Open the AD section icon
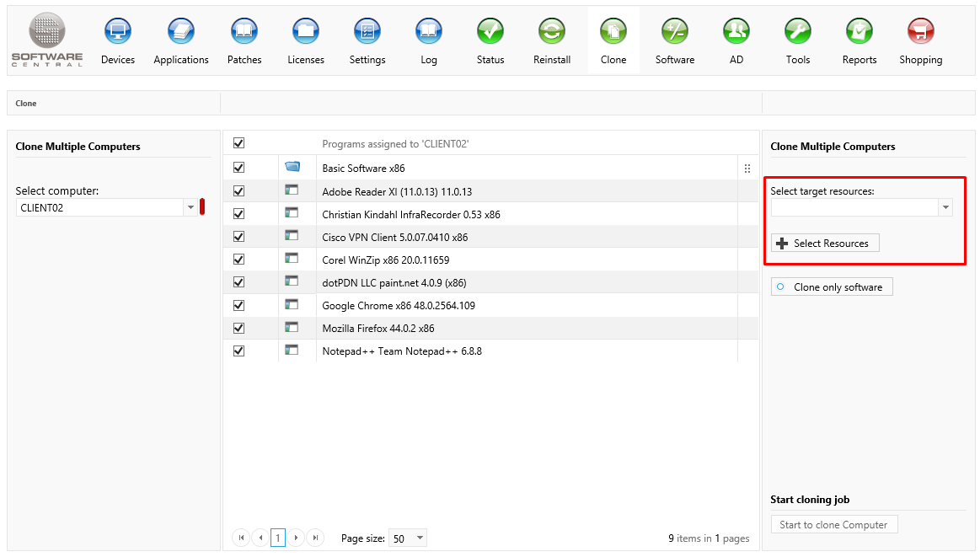 point(736,32)
